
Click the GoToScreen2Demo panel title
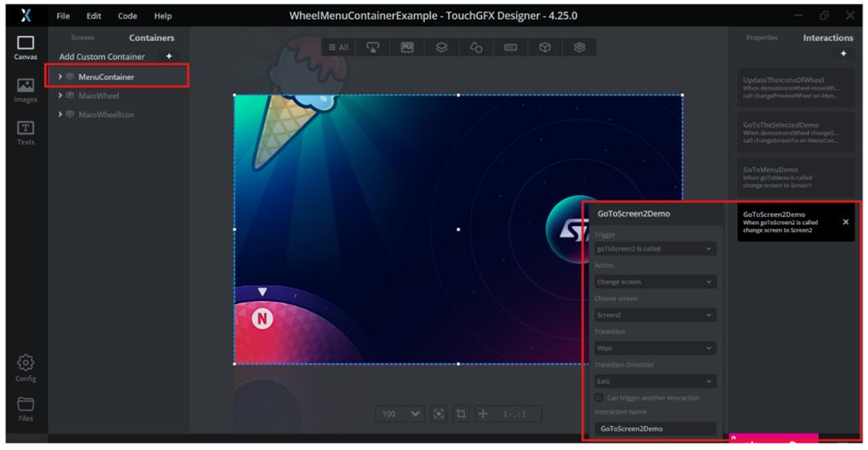click(633, 214)
